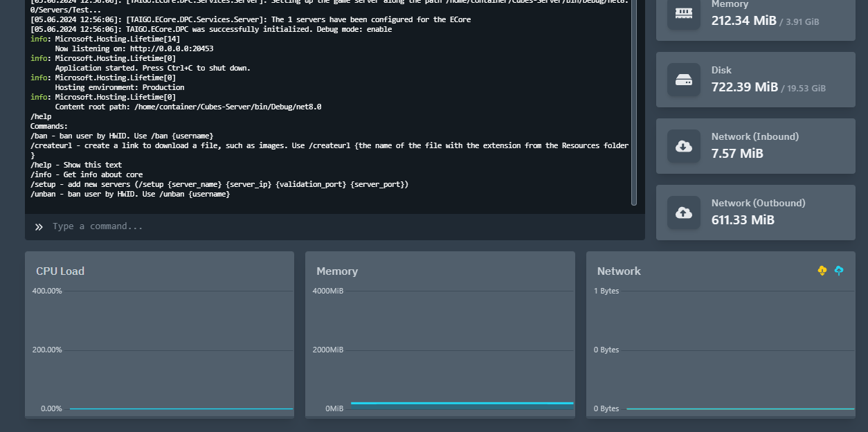Click the Memory chart title
The width and height of the screenshot is (868, 432).
[337, 271]
